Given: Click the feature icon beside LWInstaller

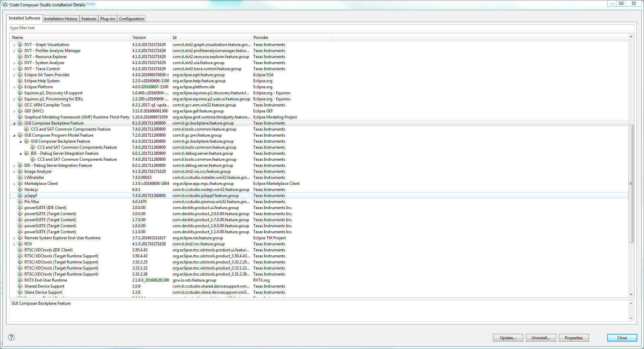Looking at the screenshot, I should tap(20, 178).
